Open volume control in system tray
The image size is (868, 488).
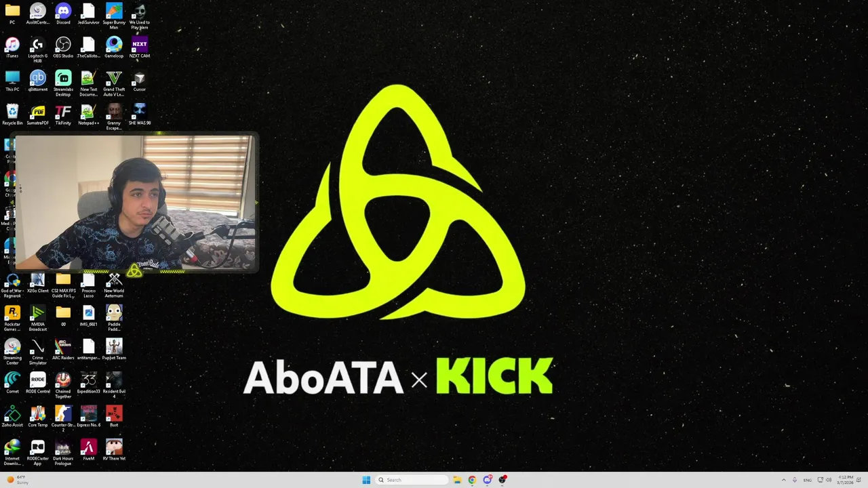[x=829, y=480]
